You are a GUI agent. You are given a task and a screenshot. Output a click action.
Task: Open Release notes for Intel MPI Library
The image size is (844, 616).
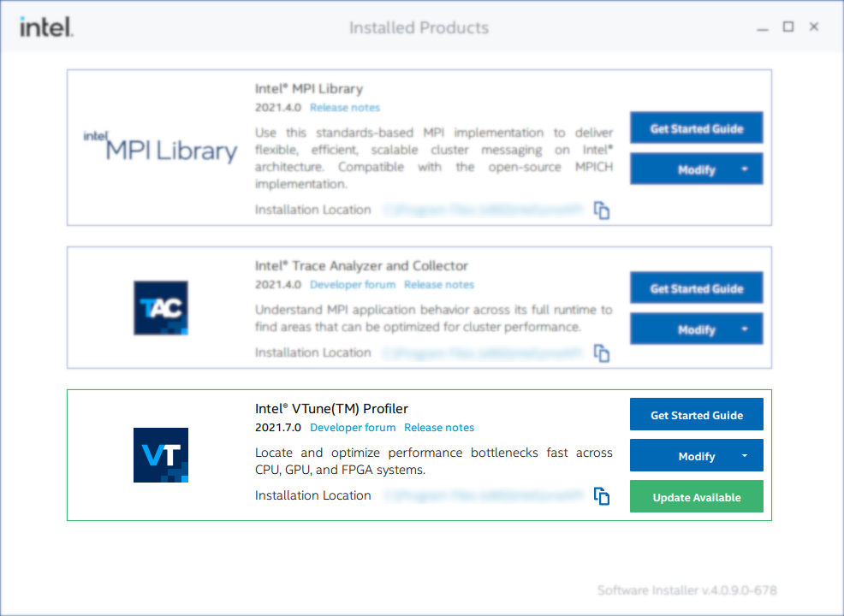click(345, 108)
